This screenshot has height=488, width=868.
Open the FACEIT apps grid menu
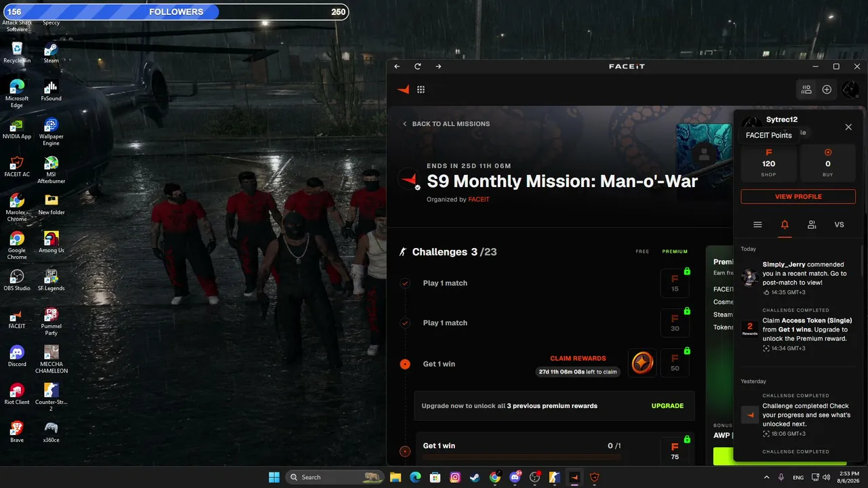421,89
